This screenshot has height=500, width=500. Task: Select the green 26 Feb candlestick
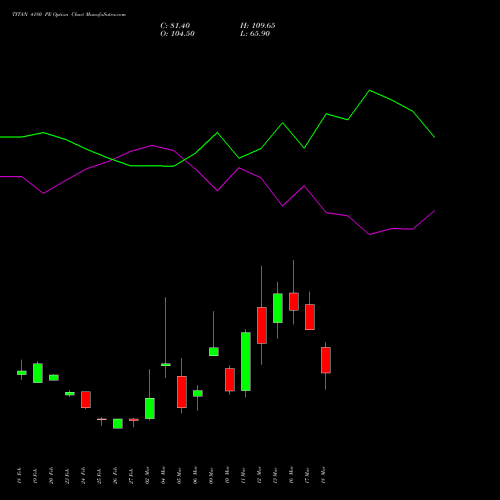pyautogui.click(x=118, y=424)
